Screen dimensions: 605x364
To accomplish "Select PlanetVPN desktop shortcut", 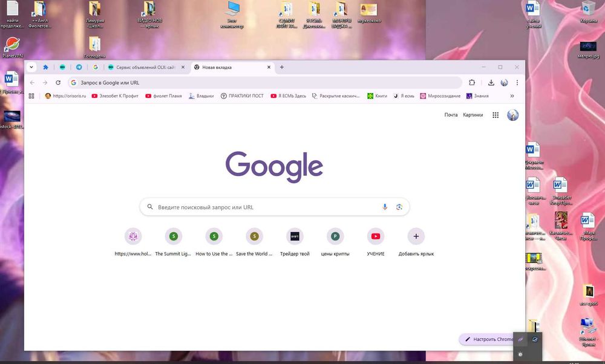I will [x=12, y=47].
